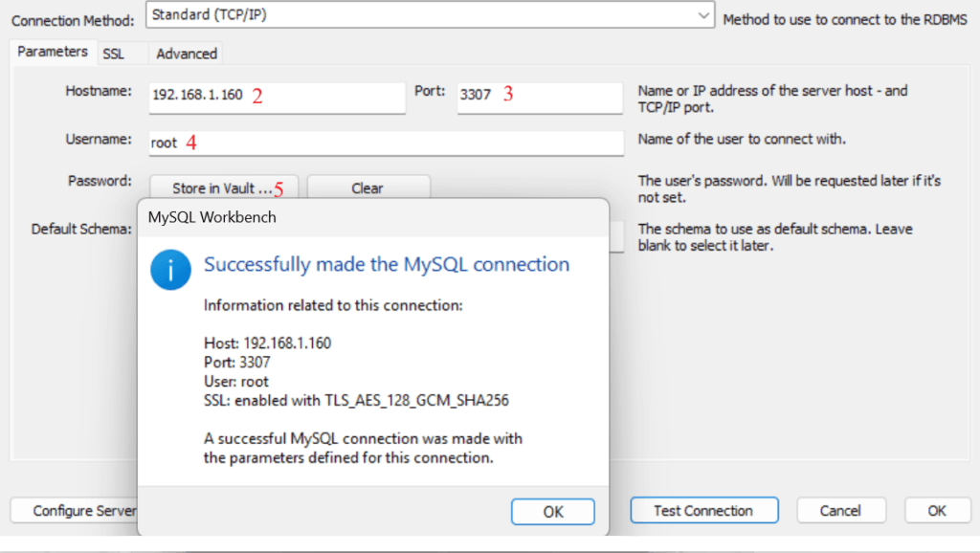The image size is (980, 553).
Task: Click the Connection Method dropdown arrow
Action: click(x=705, y=15)
